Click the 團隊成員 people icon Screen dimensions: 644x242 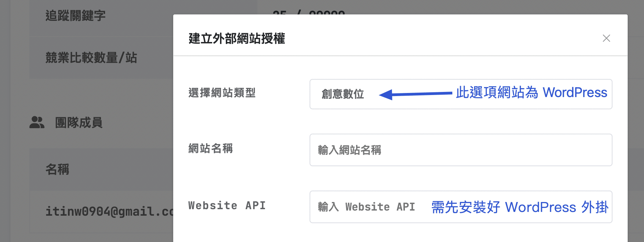pyautogui.click(x=37, y=122)
